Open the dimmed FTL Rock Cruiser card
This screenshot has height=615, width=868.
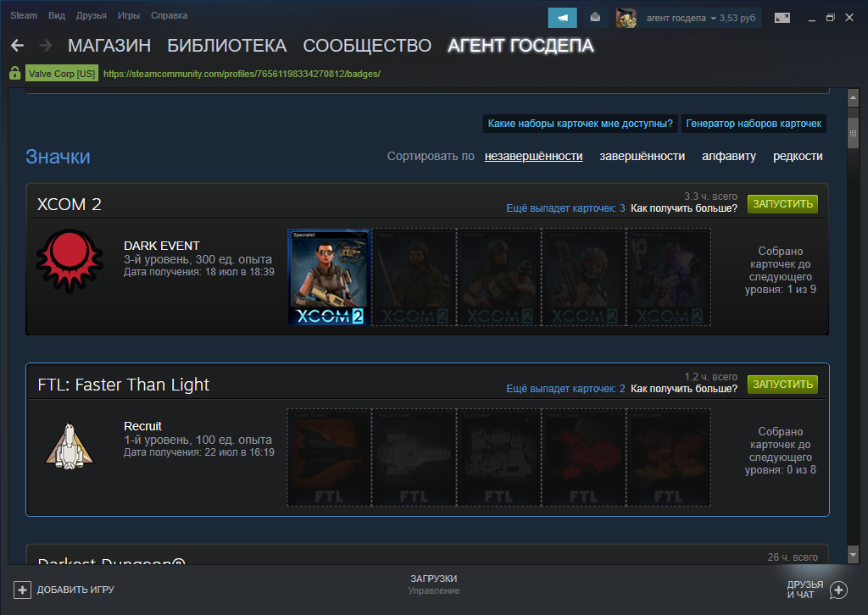tap(669, 457)
